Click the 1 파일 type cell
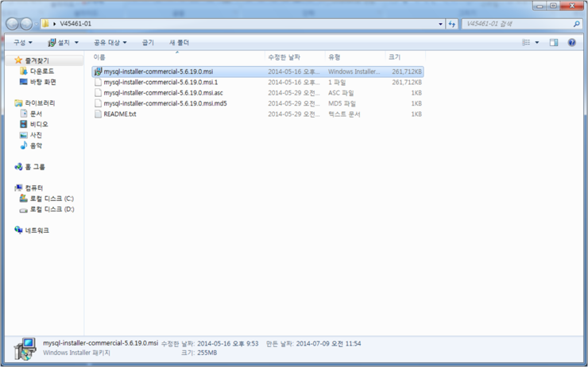 click(x=337, y=82)
